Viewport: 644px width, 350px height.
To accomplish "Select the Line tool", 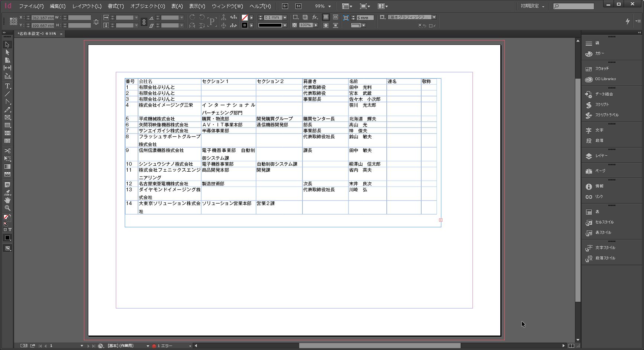I will click(7, 94).
